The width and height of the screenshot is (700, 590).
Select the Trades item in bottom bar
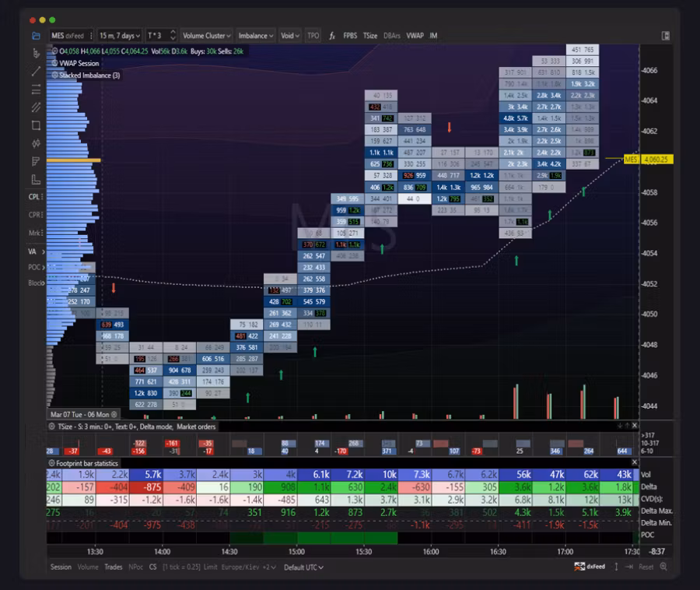point(113,567)
